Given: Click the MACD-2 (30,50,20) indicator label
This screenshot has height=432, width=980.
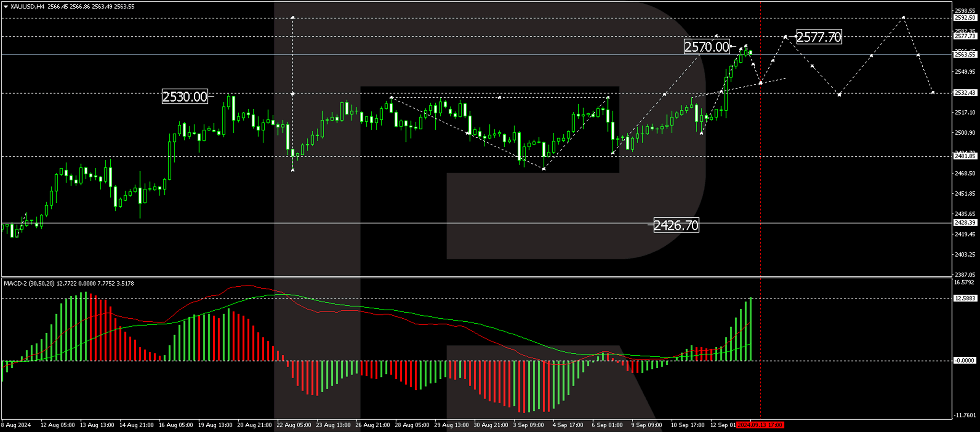Looking at the screenshot, I should click(29, 284).
